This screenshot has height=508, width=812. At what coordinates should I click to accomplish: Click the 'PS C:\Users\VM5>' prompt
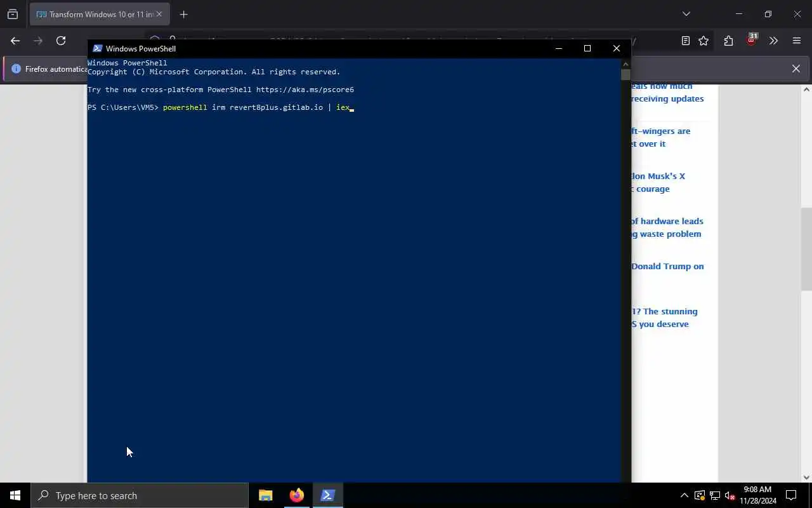click(123, 107)
